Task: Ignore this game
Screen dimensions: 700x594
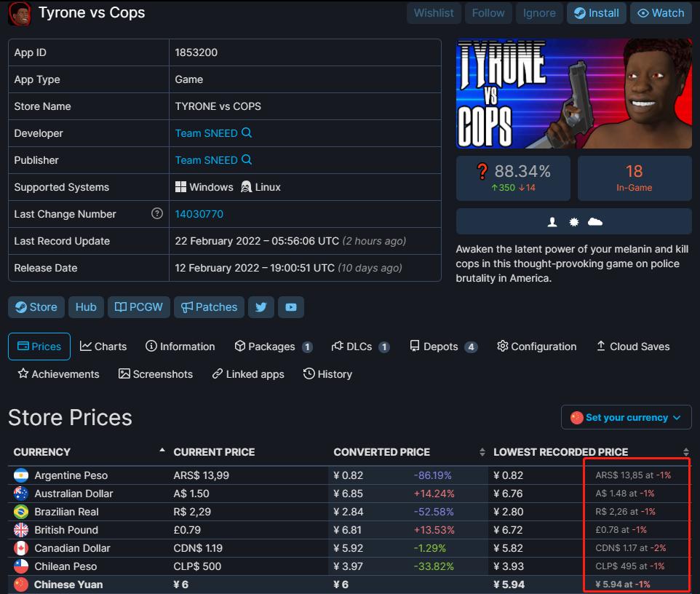Action: pos(539,12)
